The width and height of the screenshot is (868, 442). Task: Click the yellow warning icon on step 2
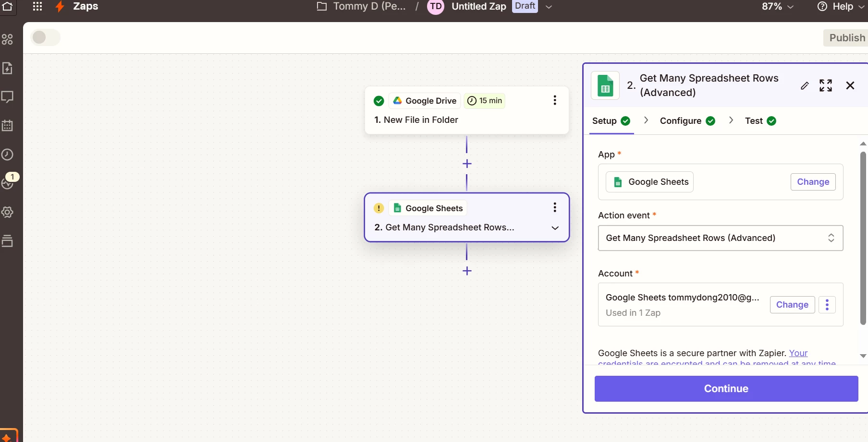[379, 208]
